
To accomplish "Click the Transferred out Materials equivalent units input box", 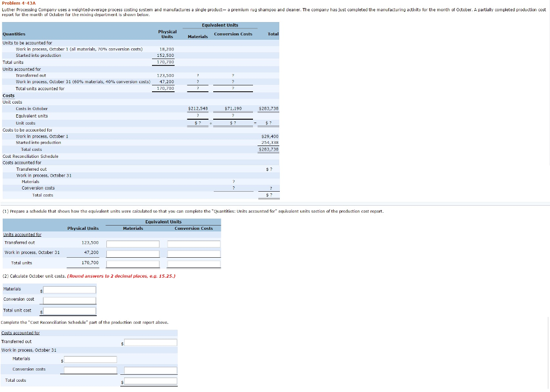I will point(133,243).
